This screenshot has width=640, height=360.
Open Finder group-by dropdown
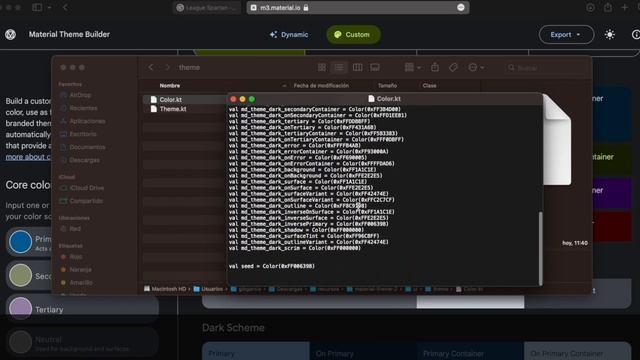[412, 67]
